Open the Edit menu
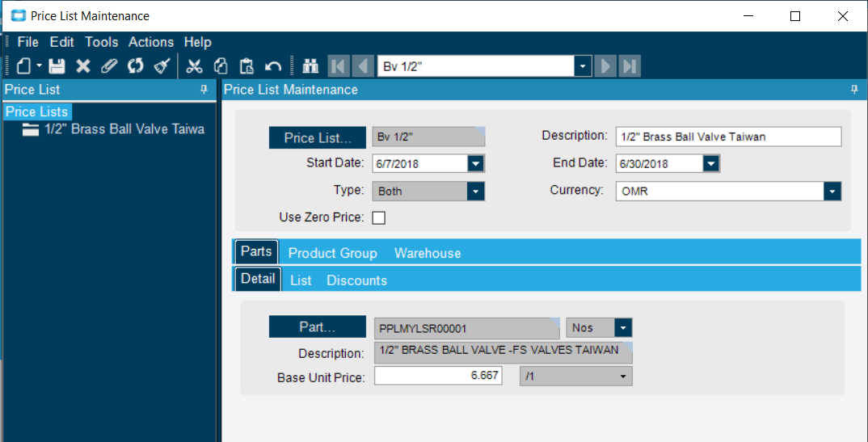This screenshot has height=442, width=868. 61,42
